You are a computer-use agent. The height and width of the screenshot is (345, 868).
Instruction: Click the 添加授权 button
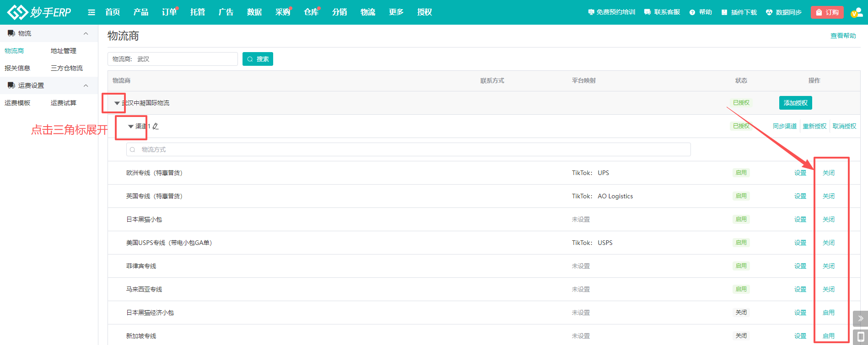(795, 103)
